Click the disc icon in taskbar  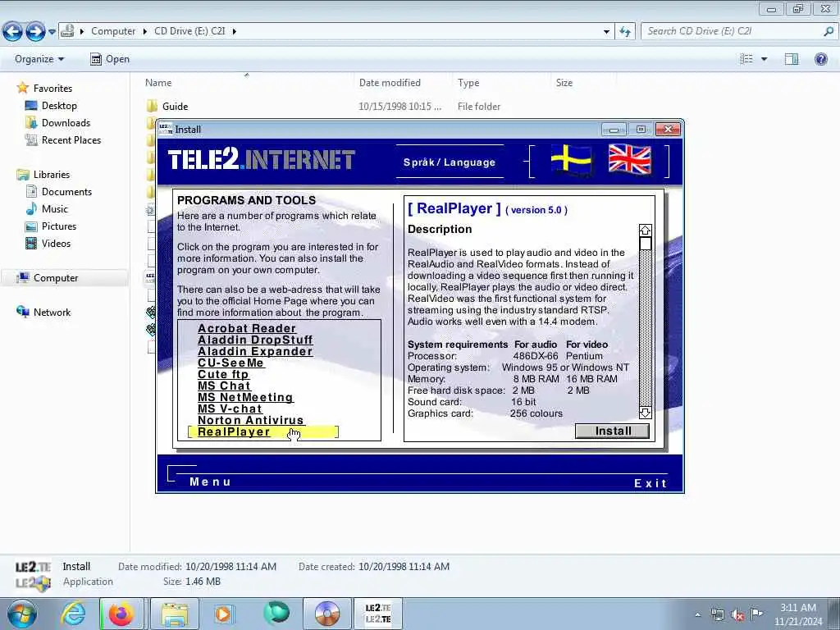pyautogui.click(x=327, y=614)
